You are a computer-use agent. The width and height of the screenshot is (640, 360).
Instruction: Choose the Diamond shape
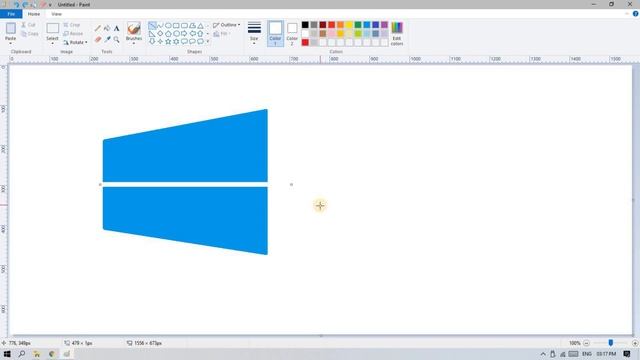[x=160, y=33]
